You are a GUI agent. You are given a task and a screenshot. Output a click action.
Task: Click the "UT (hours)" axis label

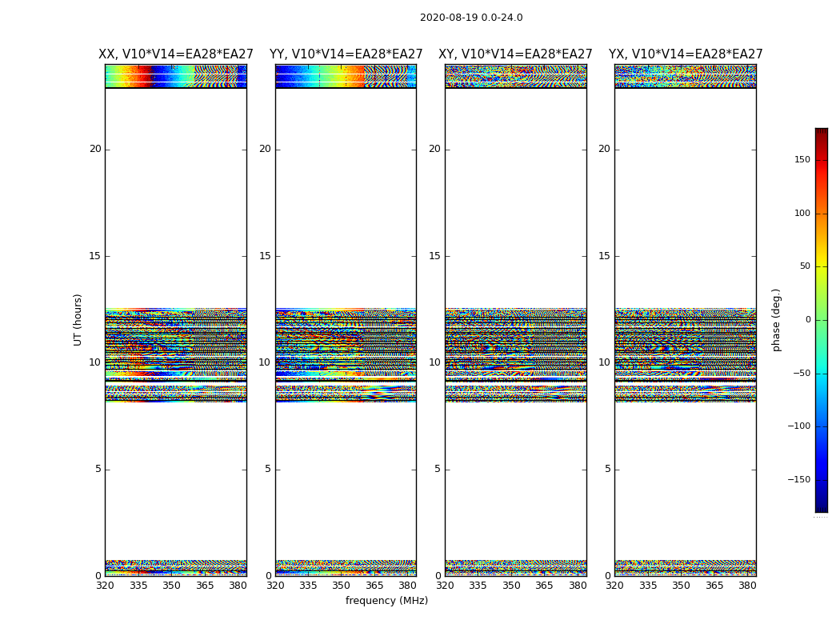pyautogui.click(x=78, y=320)
